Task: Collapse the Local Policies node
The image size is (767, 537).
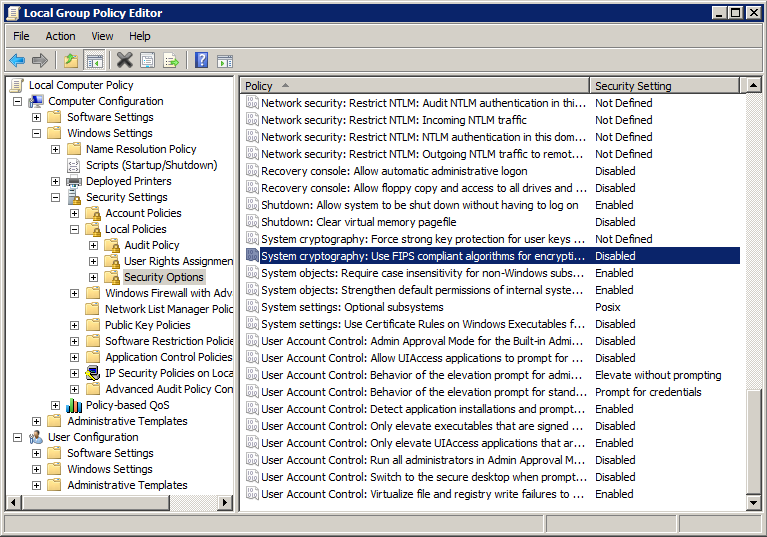Action: [x=74, y=229]
